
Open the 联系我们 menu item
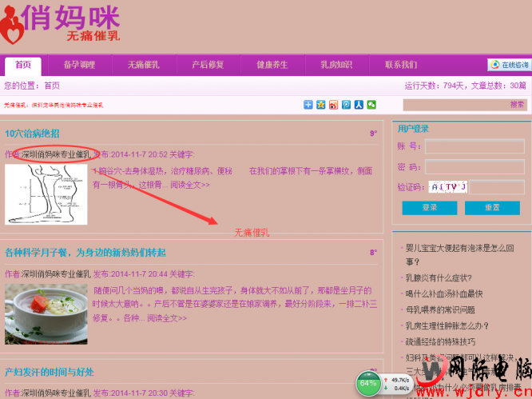(x=400, y=66)
